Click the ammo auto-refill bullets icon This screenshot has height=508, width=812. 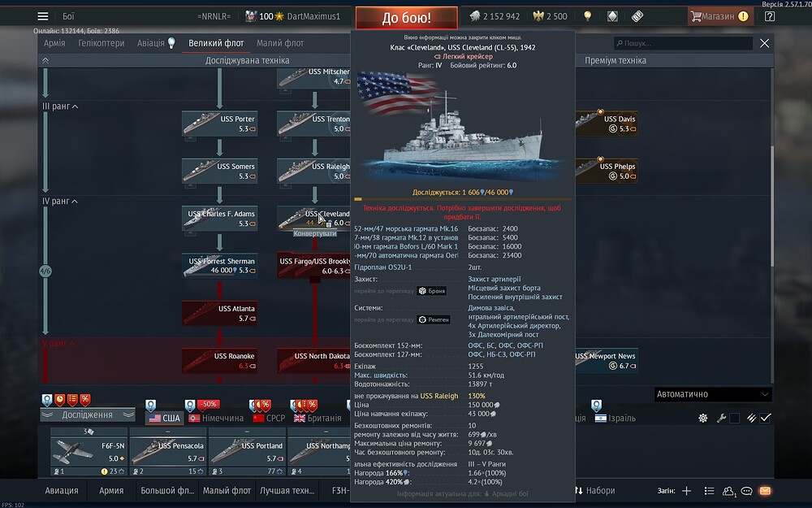(751, 418)
